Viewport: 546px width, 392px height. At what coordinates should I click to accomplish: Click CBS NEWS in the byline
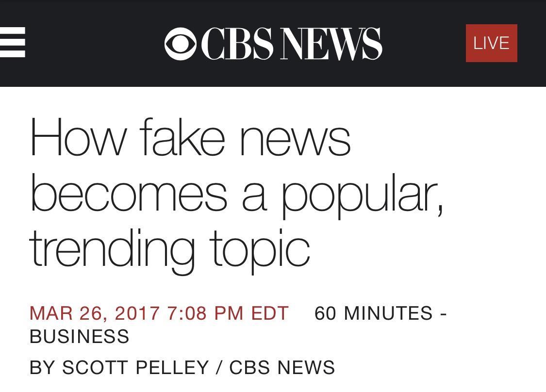[282, 367]
